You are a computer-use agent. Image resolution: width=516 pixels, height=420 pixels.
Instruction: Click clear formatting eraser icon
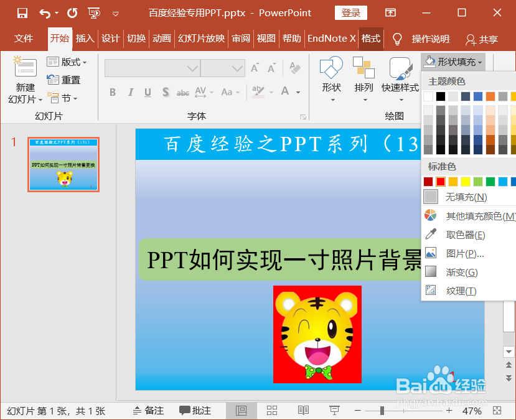(295, 68)
